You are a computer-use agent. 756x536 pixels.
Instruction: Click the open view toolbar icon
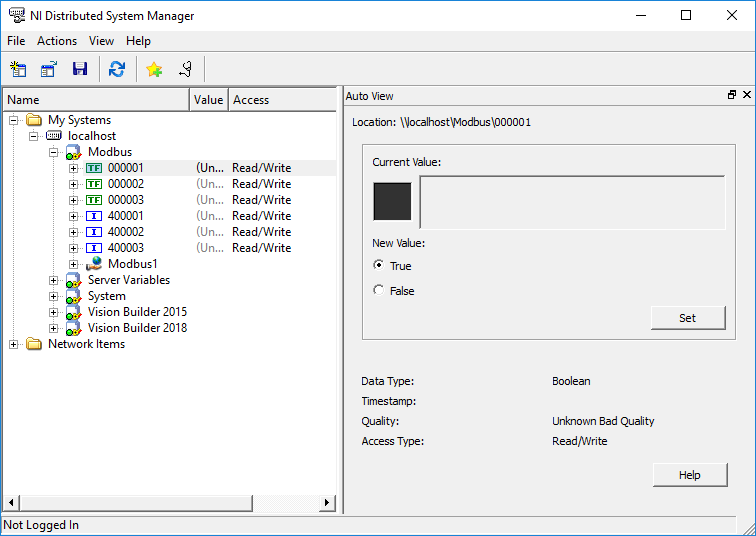click(49, 69)
